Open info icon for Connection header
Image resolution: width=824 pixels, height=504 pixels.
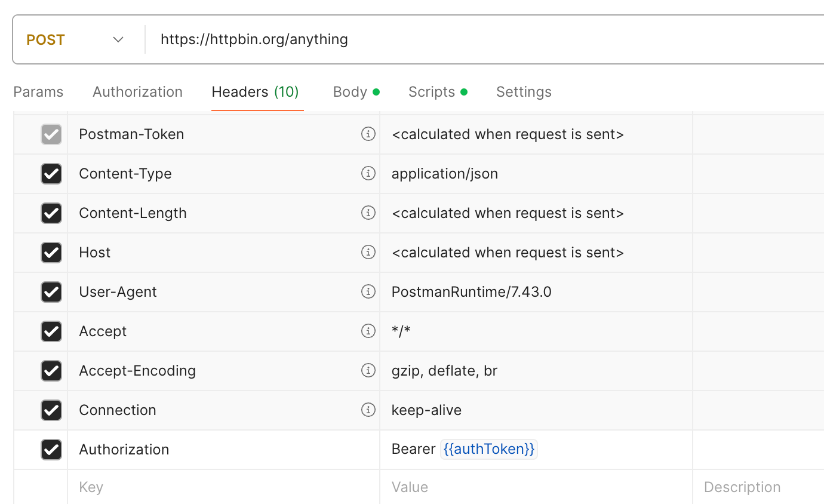pos(368,410)
